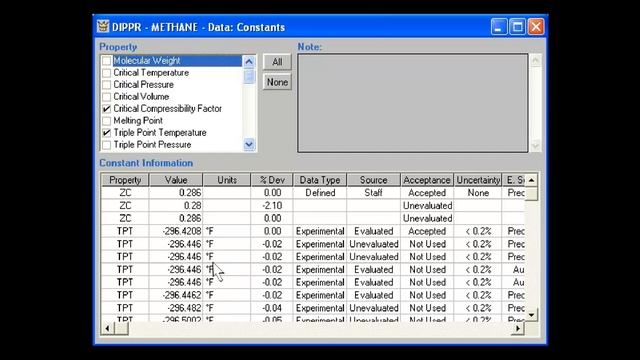Maximize the DIPPR Constants window
Image resolution: width=640 pixels, height=360 pixels.
(517, 27)
